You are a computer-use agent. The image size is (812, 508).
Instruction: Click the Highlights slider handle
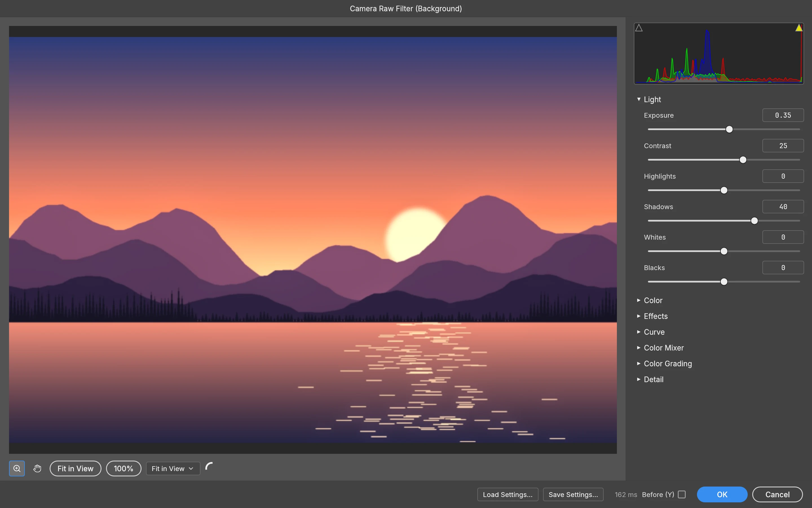point(724,190)
